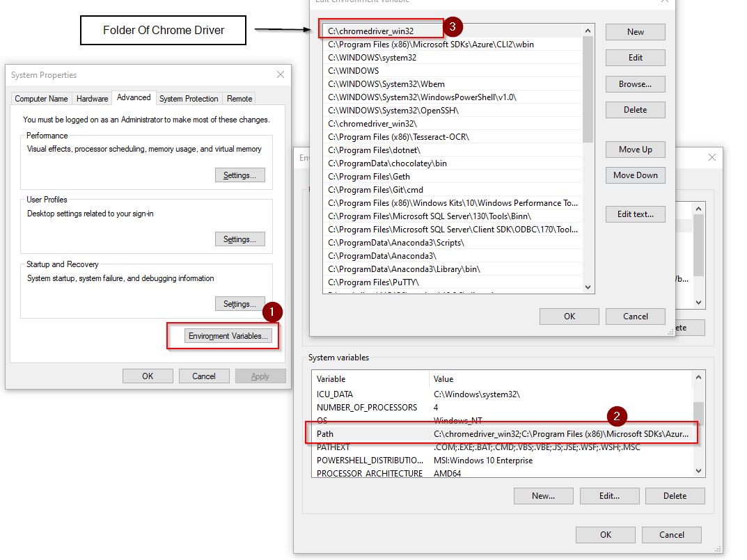This screenshot has width=747, height=560.
Task: Click Delete in Edit environment variable dialog
Action: coord(636,110)
